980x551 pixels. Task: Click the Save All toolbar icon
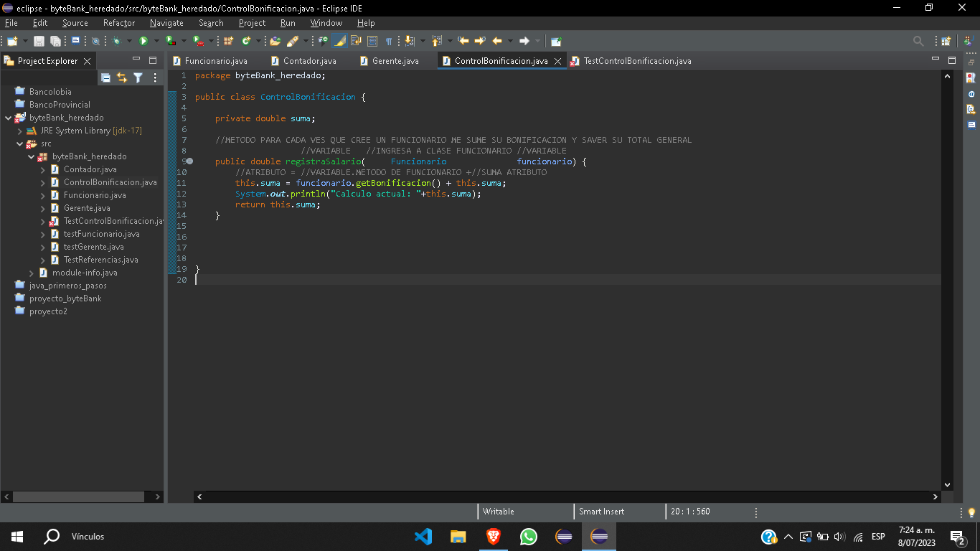(x=55, y=41)
